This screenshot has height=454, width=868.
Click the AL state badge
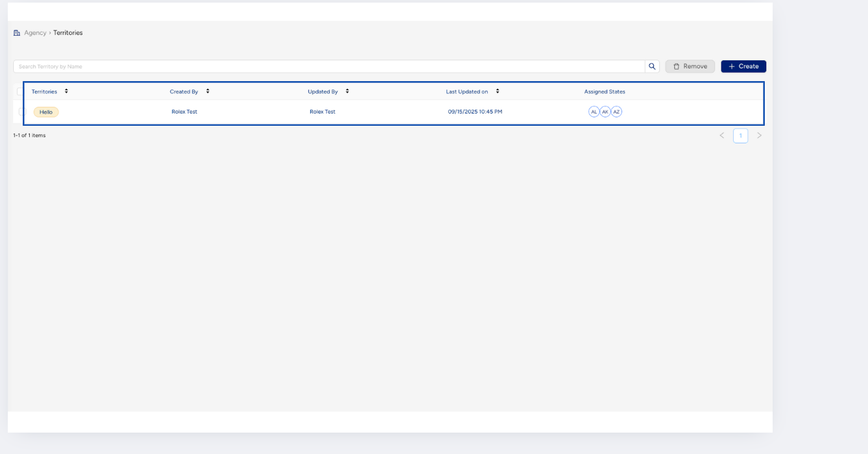pos(594,112)
